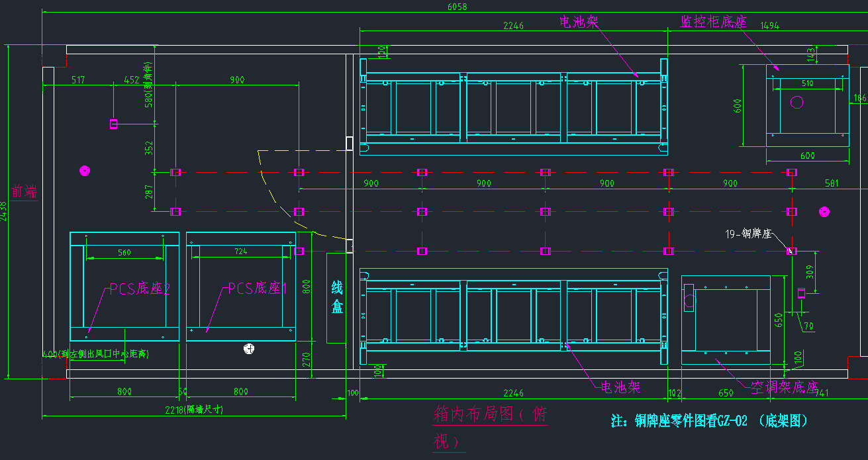
Task: Click the magenta circle symbol near 前端
Action: [84, 171]
